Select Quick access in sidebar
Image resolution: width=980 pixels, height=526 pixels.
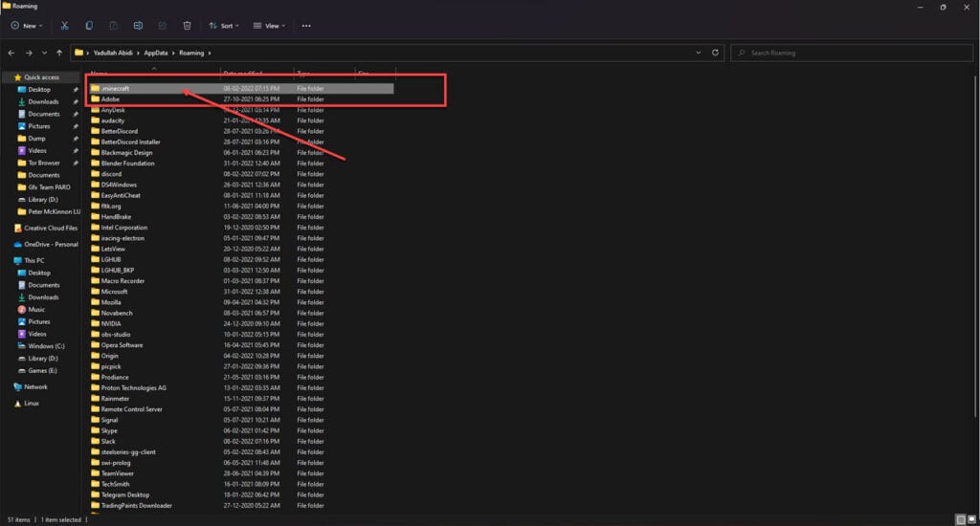click(41, 77)
